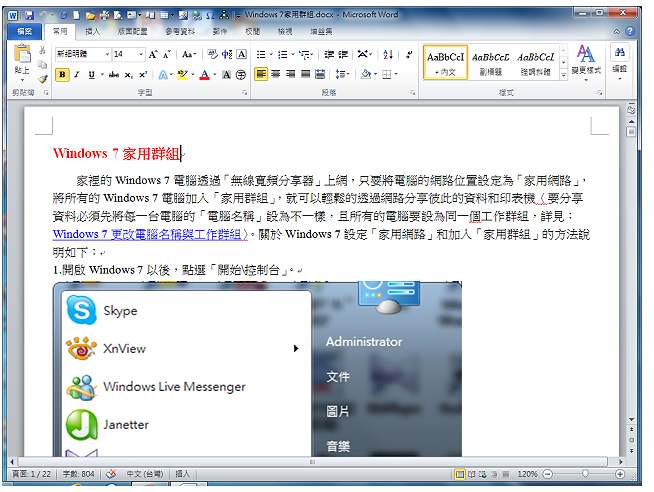This screenshot has height=492, width=654.
Task: Toggle Subscript formatting
Action: pyautogui.click(x=129, y=75)
